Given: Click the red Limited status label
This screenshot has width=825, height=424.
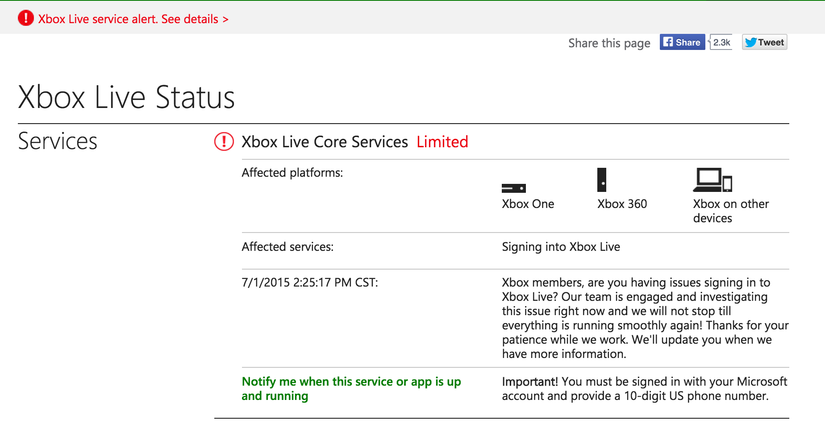Looking at the screenshot, I should pyautogui.click(x=442, y=142).
